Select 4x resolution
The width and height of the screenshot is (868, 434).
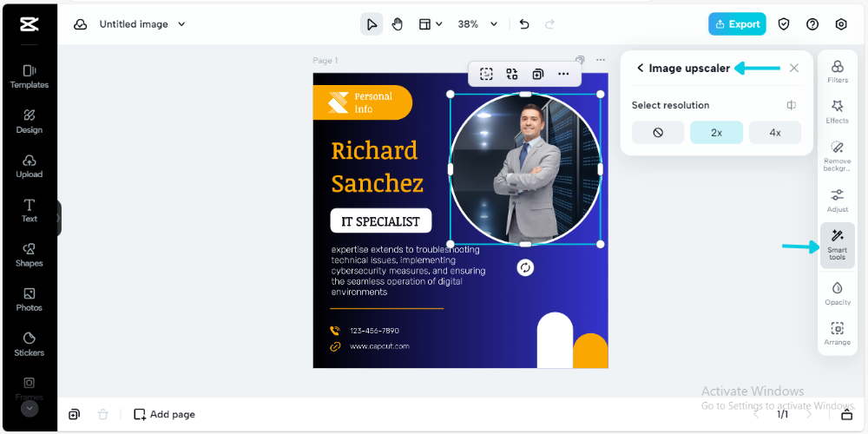point(775,133)
